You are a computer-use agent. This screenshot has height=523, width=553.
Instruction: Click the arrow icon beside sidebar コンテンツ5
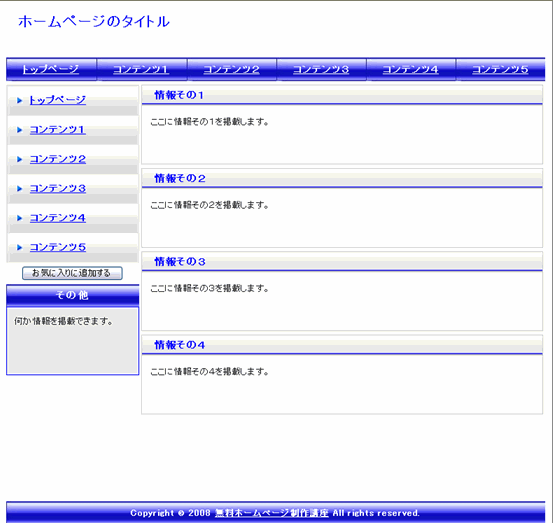coord(20,248)
